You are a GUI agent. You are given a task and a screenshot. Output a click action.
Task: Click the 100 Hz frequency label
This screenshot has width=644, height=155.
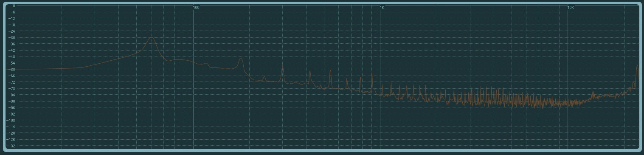[196, 8]
